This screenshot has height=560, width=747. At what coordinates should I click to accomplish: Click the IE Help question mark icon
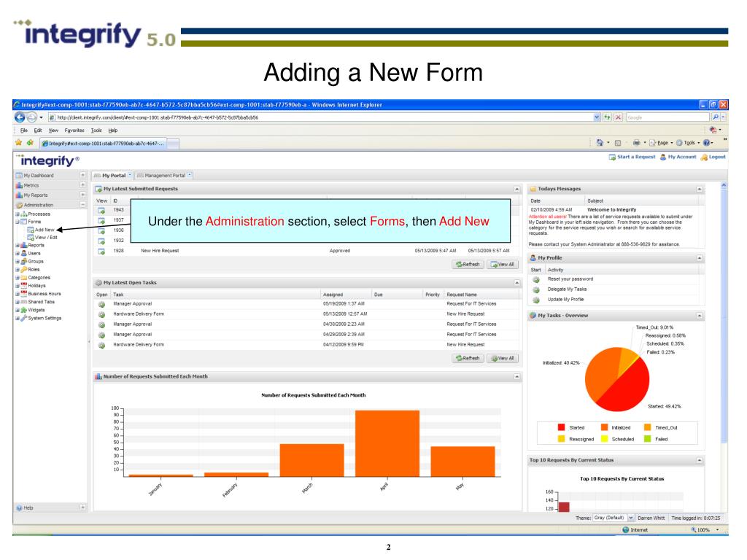click(x=706, y=142)
